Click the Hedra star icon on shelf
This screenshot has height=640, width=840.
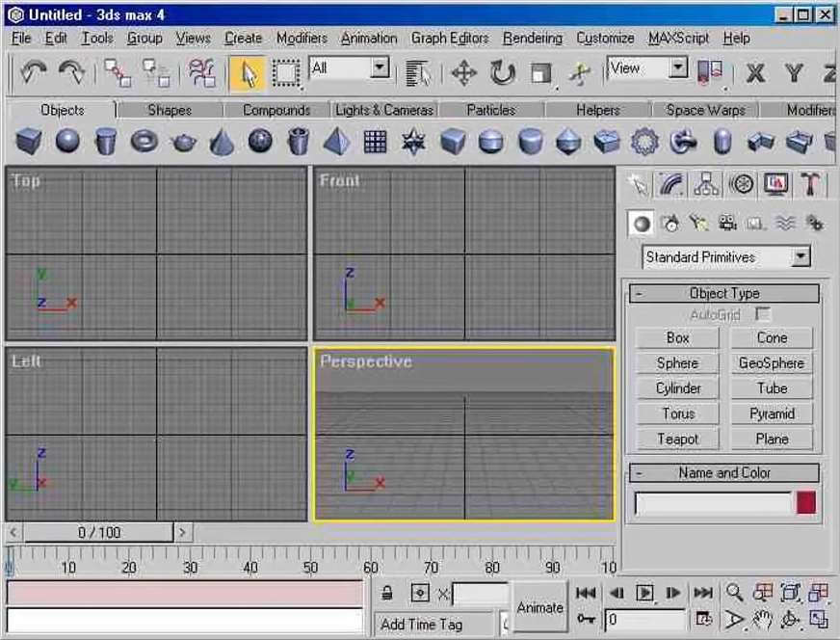(413, 142)
